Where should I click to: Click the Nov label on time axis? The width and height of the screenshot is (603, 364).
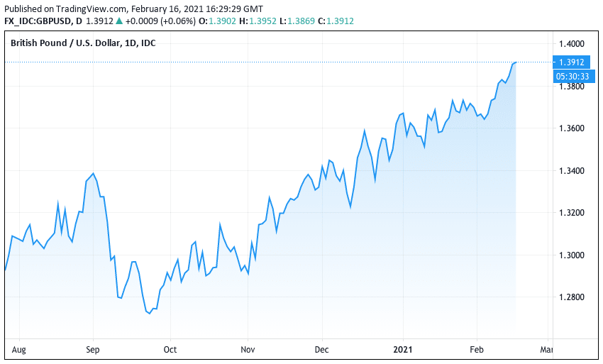[x=248, y=350]
